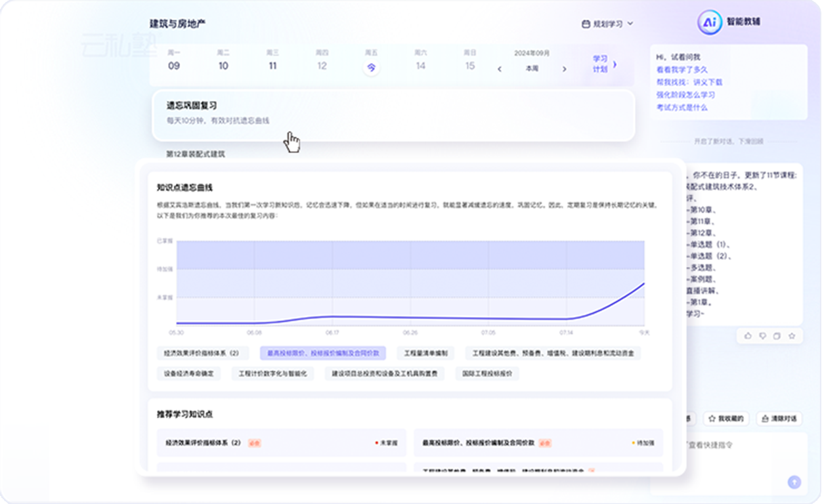This screenshot has width=822, height=504.
Task: Select today's 今 date circle
Action: [372, 67]
